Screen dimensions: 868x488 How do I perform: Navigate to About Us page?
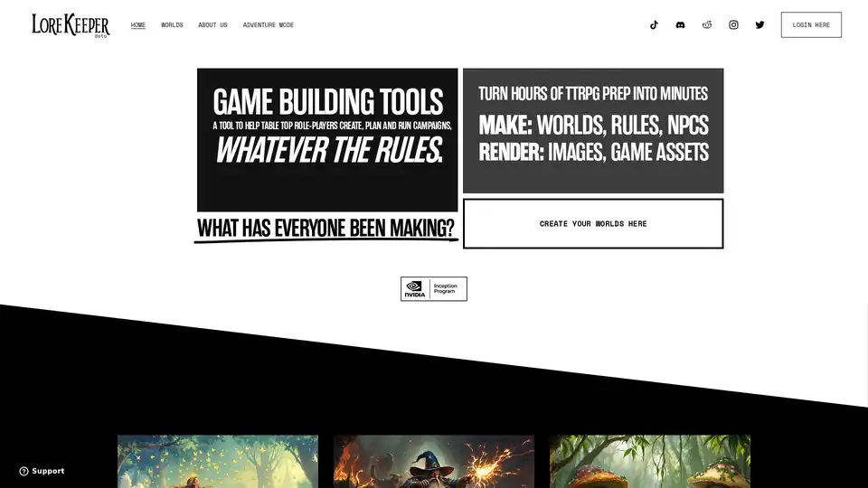coord(212,25)
